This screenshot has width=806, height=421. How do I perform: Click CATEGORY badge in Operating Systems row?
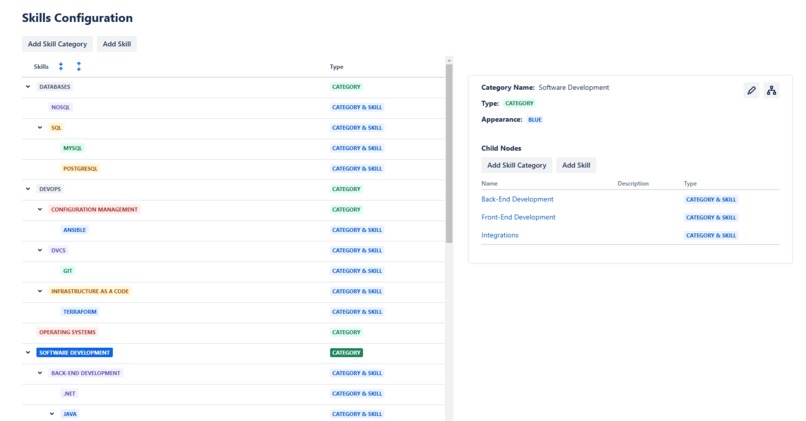tap(346, 332)
